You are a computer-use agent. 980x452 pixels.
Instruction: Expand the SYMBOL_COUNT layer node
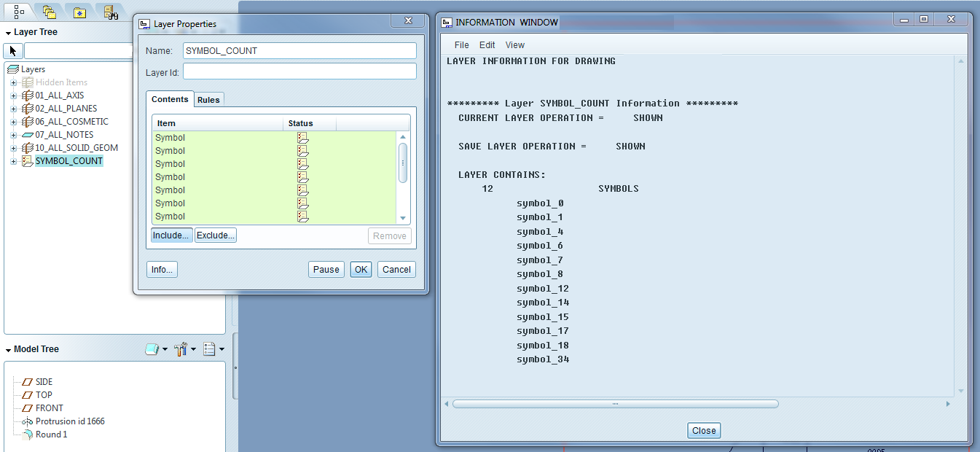[x=13, y=161]
